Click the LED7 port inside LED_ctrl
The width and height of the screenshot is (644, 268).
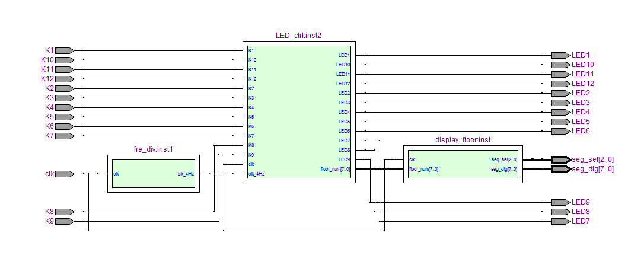click(344, 141)
